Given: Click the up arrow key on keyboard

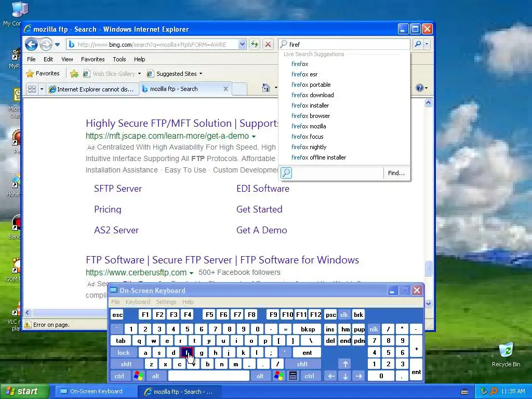Looking at the screenshot, I should tap(345, 364).
